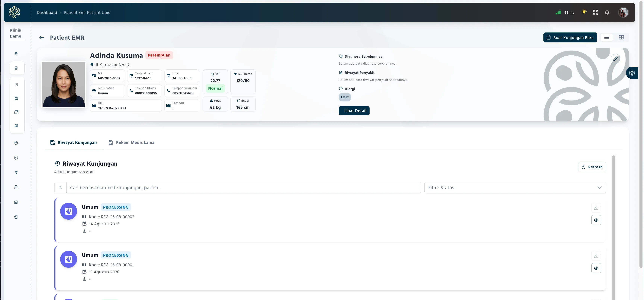Open the warehouse icon in sidebar
Viewport: 644px width, 300px height.
pyautogui.click(x=16, y=202)
